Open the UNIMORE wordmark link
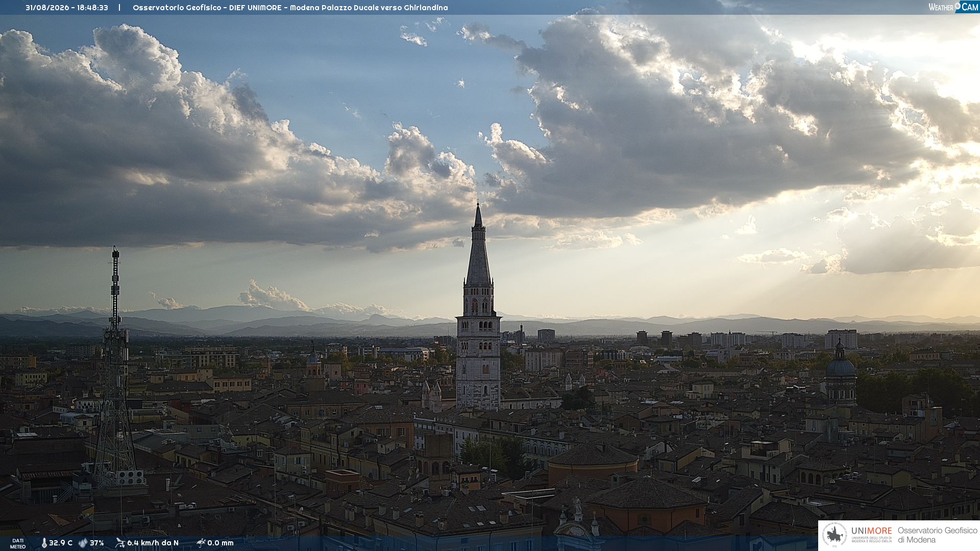The height and width of the screenshot is (551, 980). pos(871,531)
